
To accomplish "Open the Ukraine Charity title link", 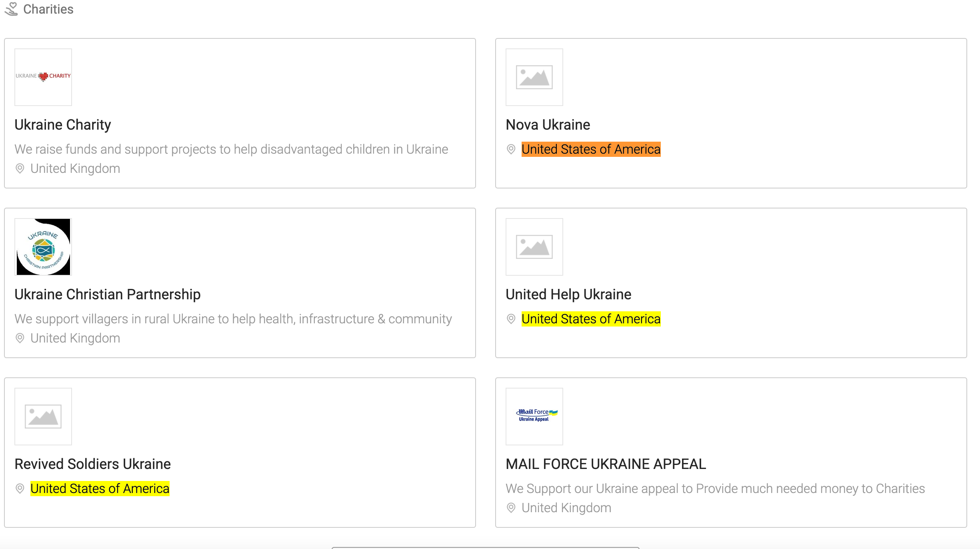I will (63, 125).
